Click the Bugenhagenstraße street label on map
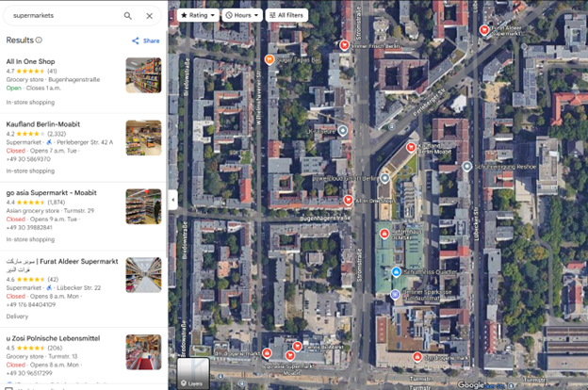Viewport: 588px width, 390px height. (325, 218)
